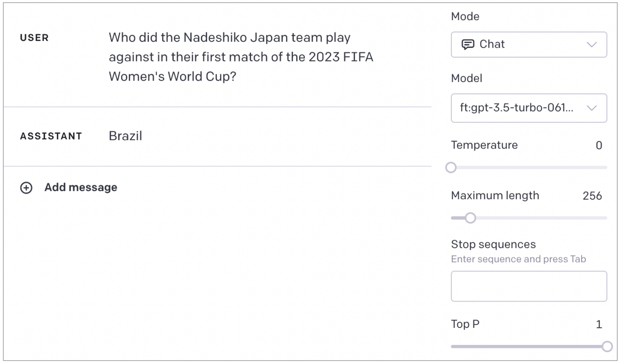
Task: Click the Top P slider handle
Action: [607, 347]
